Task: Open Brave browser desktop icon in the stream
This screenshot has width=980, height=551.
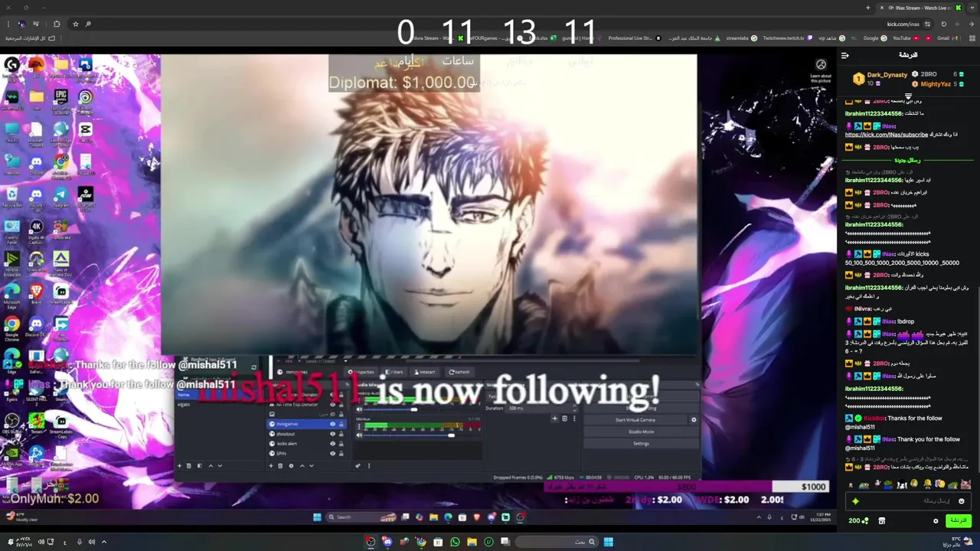Action: (36, 293)
